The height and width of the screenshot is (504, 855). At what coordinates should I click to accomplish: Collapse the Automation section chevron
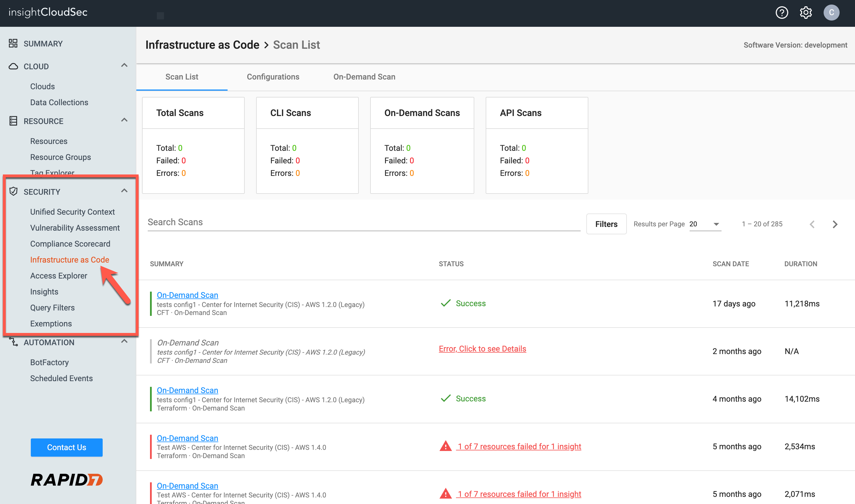[124, 341]
